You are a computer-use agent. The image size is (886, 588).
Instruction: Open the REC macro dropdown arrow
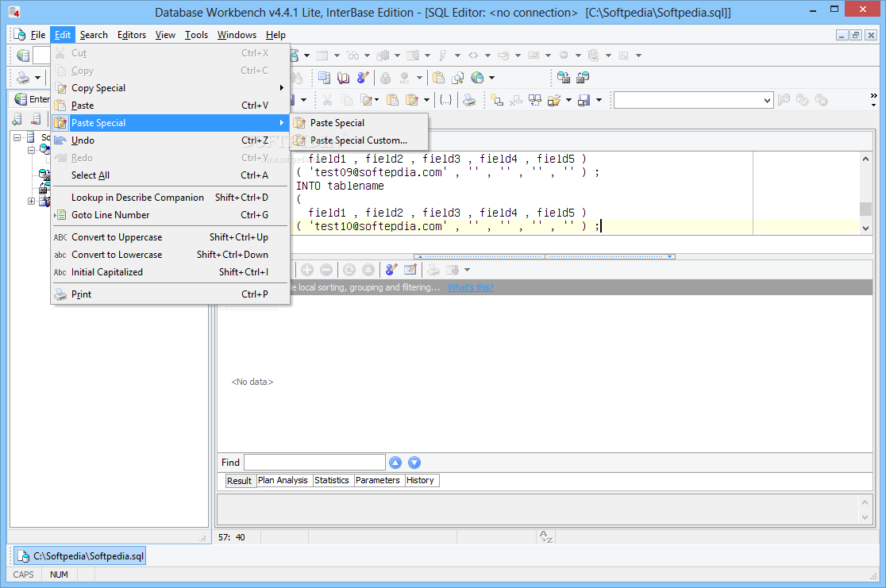pyautogui.click(x=419, y=78)
